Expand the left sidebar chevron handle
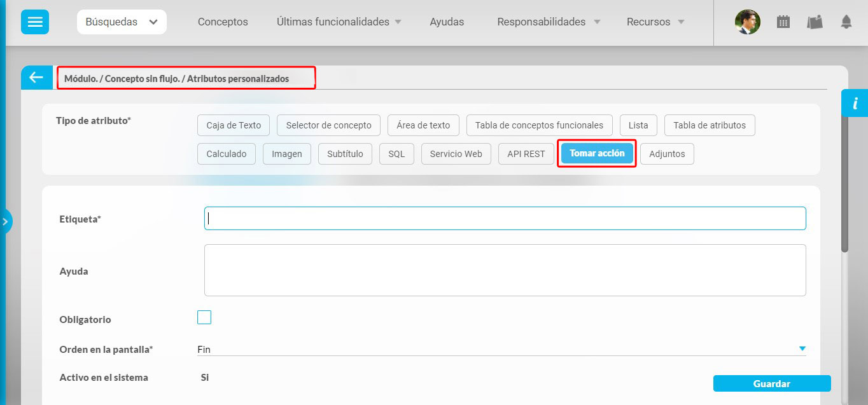868x405 pixels. coord(5,222)
